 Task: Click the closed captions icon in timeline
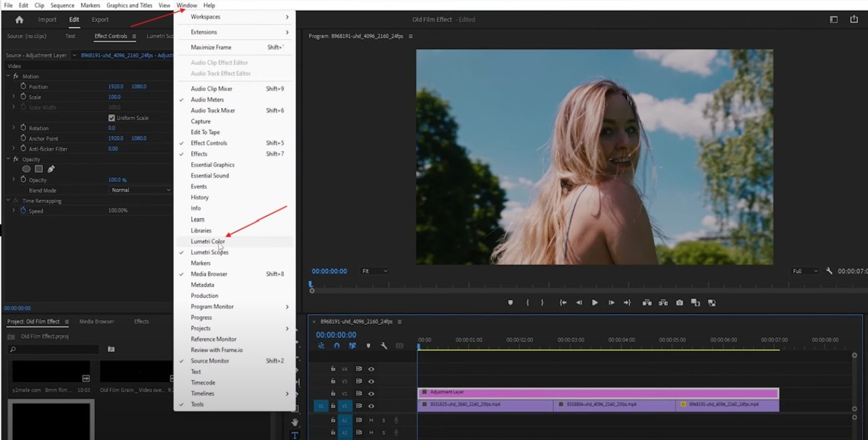pos(399,345)
